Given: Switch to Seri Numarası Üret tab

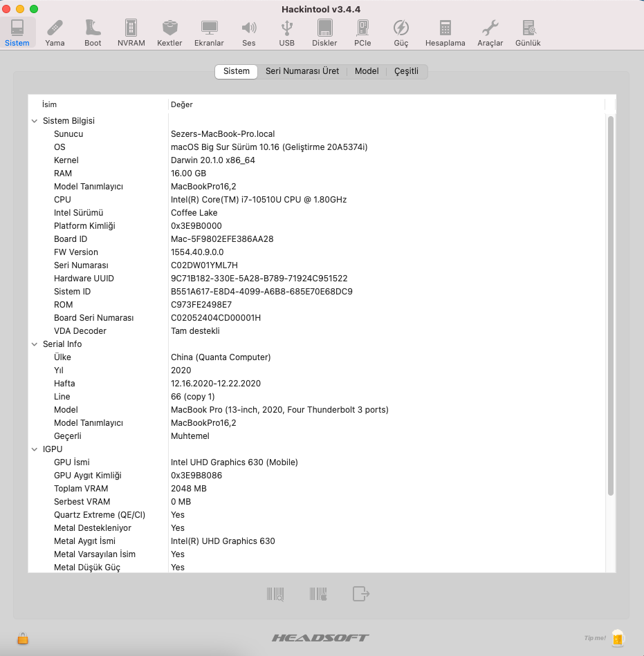Looking at the screenshot, I should 302,71.
